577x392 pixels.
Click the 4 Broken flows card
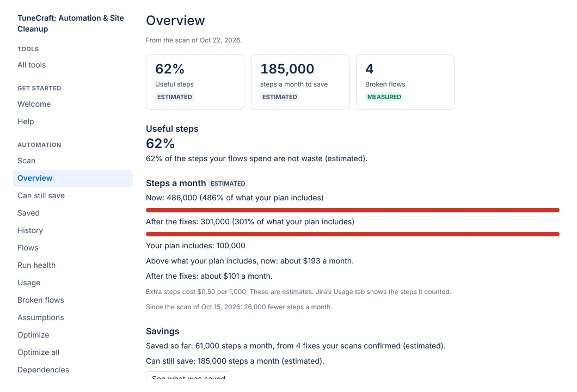point(405,82)
